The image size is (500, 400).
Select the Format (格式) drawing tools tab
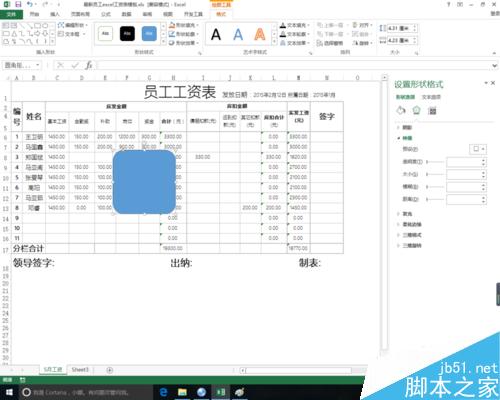coord(221,14)
